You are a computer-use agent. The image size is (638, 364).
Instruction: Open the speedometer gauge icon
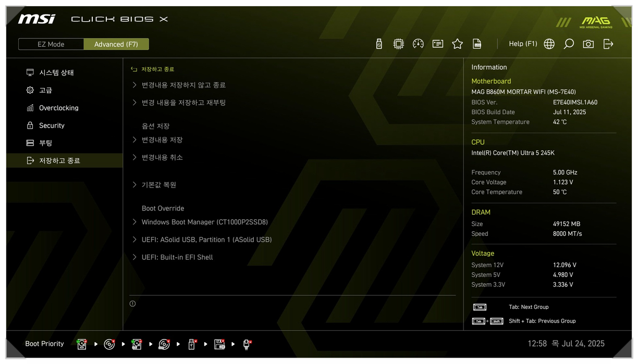coord(418,44)
